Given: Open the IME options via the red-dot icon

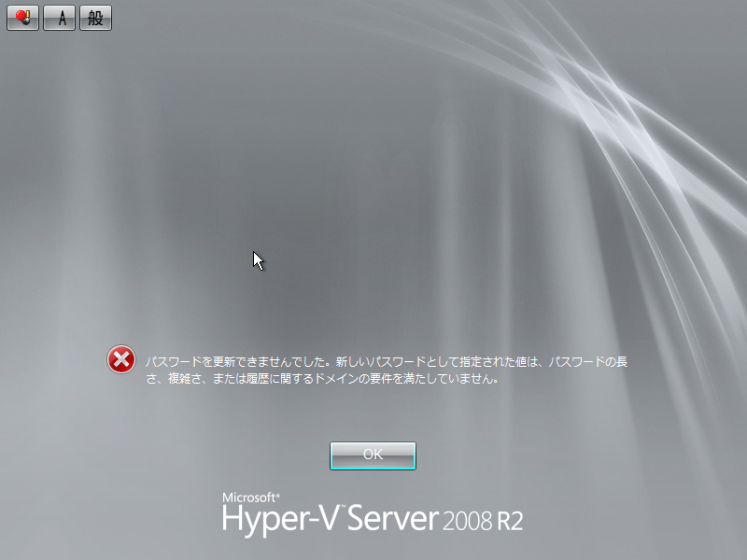Looking at the screenshot, I should click(x=21, y=17).
